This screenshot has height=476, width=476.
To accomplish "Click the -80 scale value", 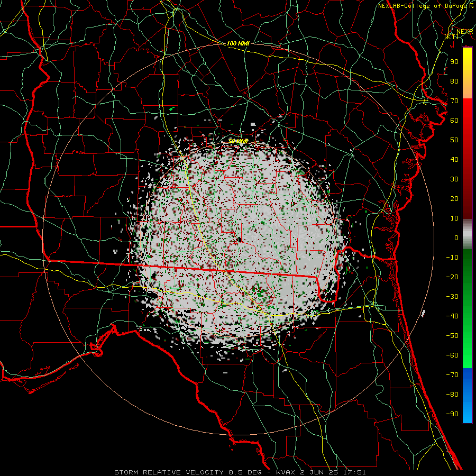I will (452, 395).
